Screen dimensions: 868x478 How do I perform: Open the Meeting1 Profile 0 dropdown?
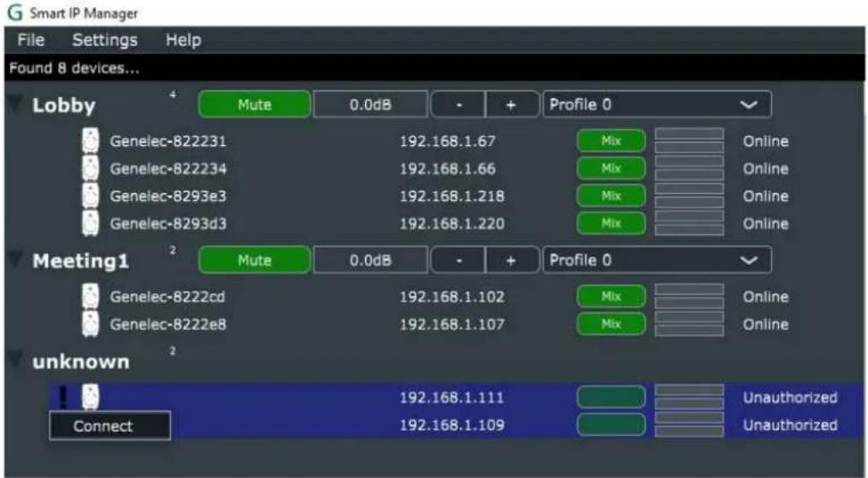pos(657,260)
